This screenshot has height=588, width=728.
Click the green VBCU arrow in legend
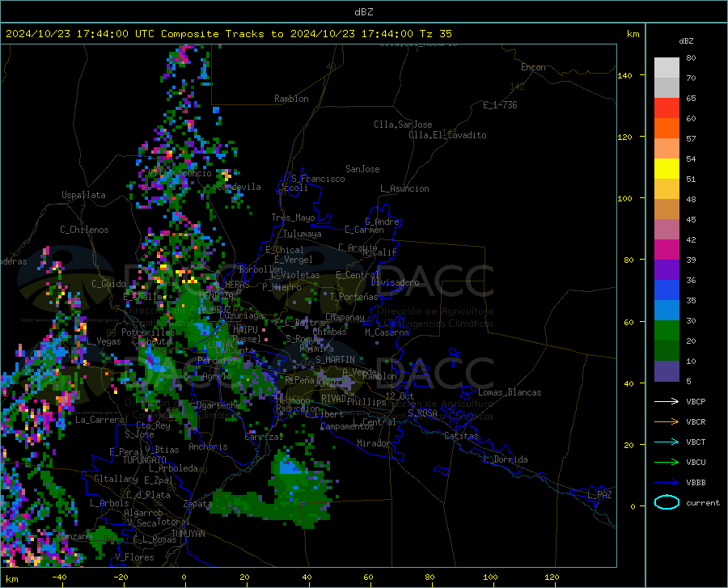tap(667, 463)
